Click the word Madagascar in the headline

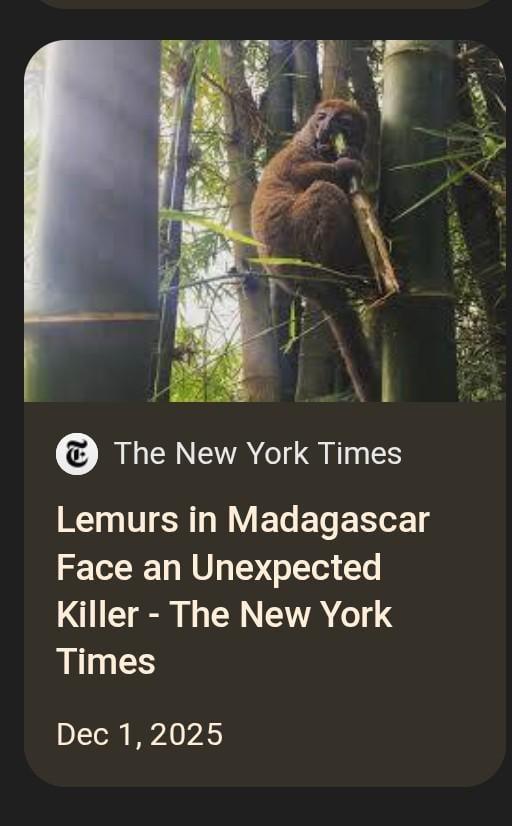point(329,520)
